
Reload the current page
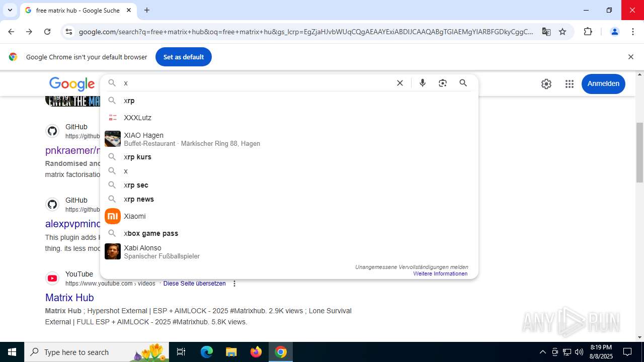tap(47, 32)
